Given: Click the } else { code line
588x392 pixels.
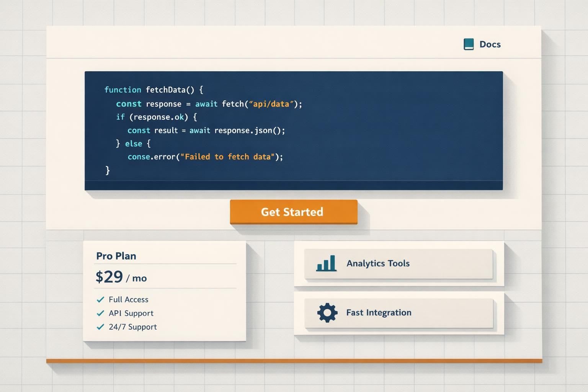Looking at the screenshot, I should point(133,144).
